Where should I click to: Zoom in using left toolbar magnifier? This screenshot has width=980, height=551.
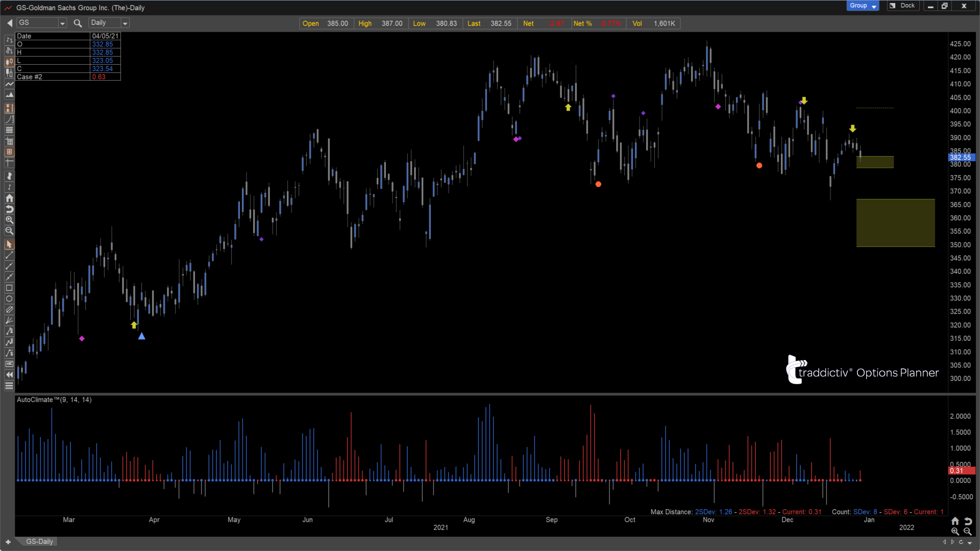(x=9, y=220)
